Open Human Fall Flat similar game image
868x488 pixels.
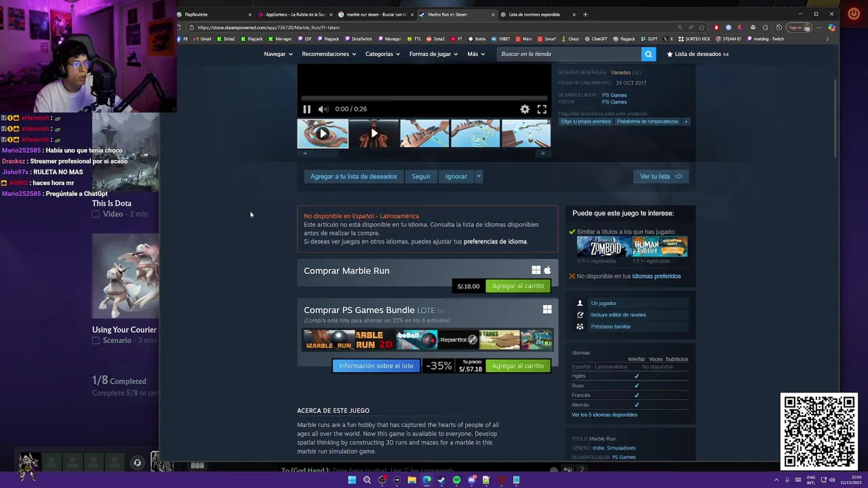tap(660, 247)
